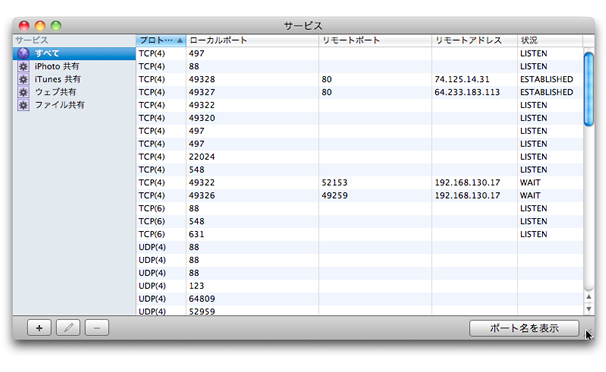The height and width of the screenshot is (372, 606).
Task: Select the UDP(4) row with port 123
Action: (x=359, y=285)
